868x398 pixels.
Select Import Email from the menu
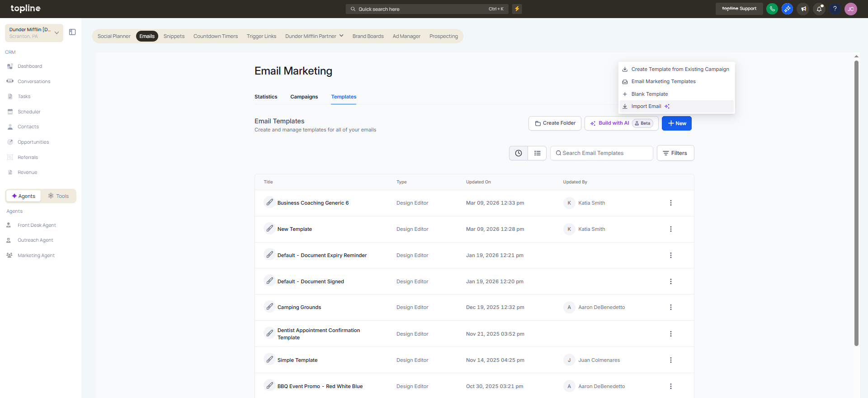pos(676,107)
